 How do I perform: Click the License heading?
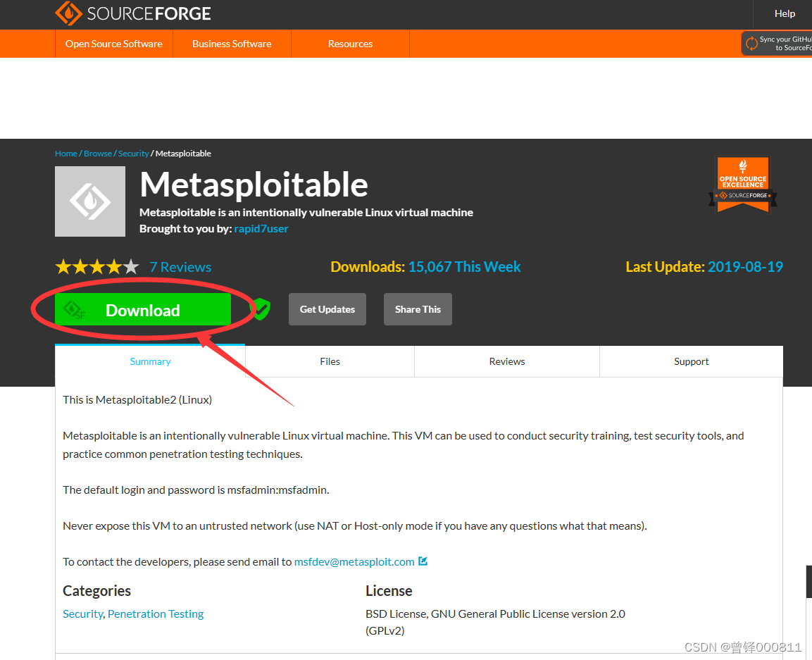click(x=389, y=590)
